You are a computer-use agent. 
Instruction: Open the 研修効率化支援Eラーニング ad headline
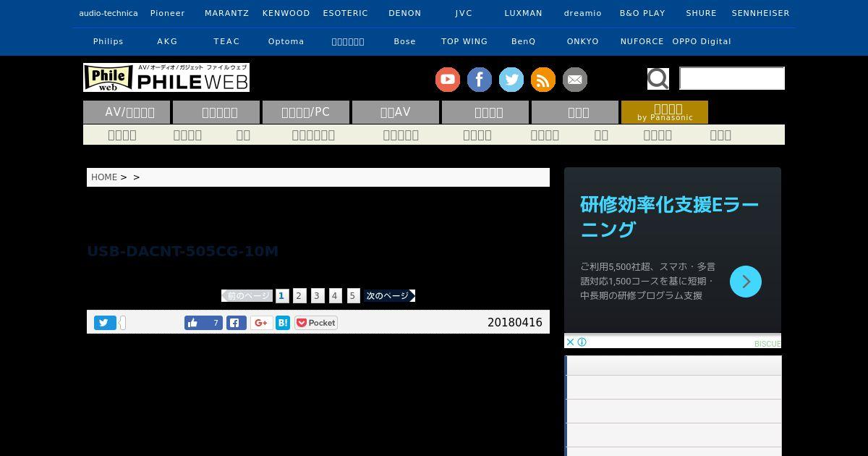(x=670, y=216)
